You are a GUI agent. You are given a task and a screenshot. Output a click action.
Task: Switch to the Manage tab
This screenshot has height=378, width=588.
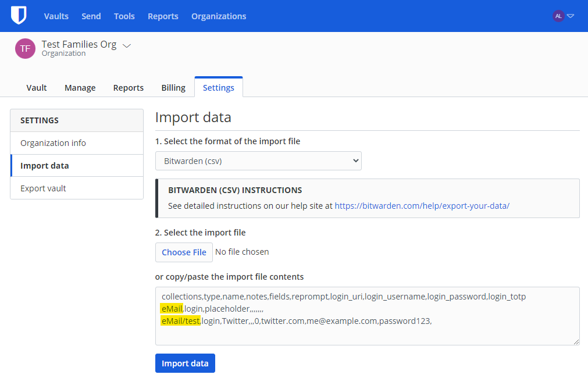(80, 88)
